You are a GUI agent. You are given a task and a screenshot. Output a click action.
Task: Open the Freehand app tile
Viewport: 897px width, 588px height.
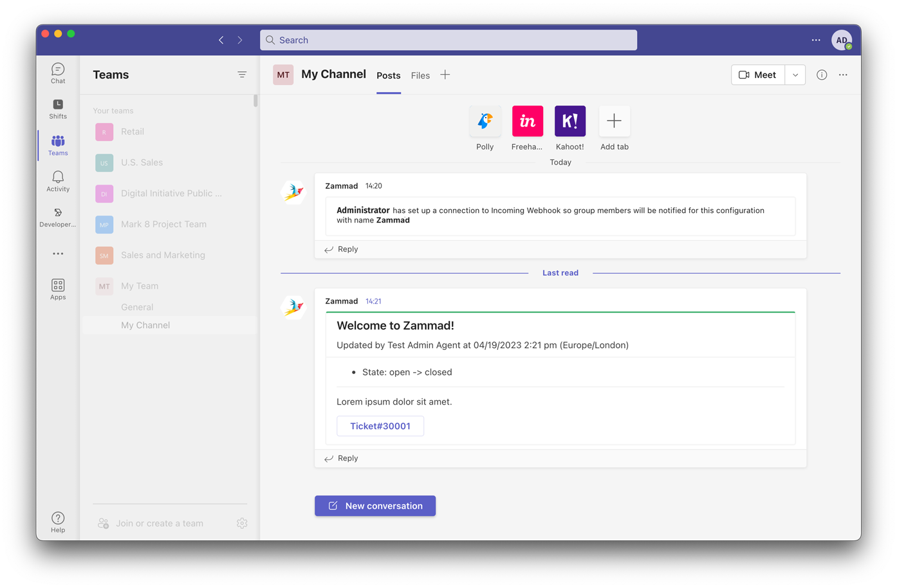(527, 128)
